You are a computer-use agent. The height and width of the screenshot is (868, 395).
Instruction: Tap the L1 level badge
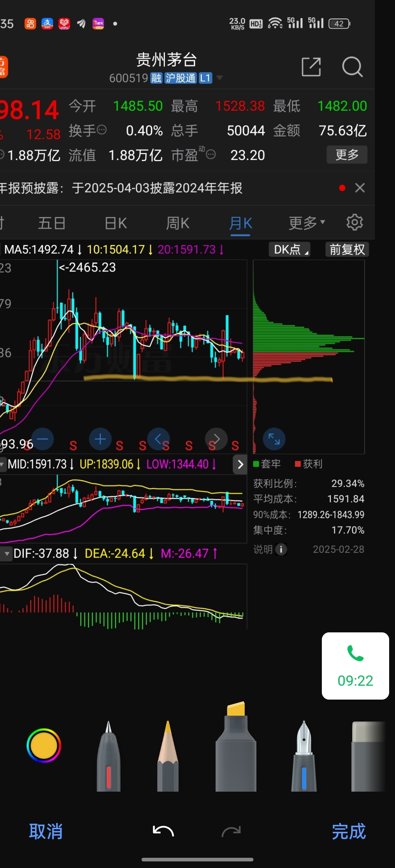point(205,78)
